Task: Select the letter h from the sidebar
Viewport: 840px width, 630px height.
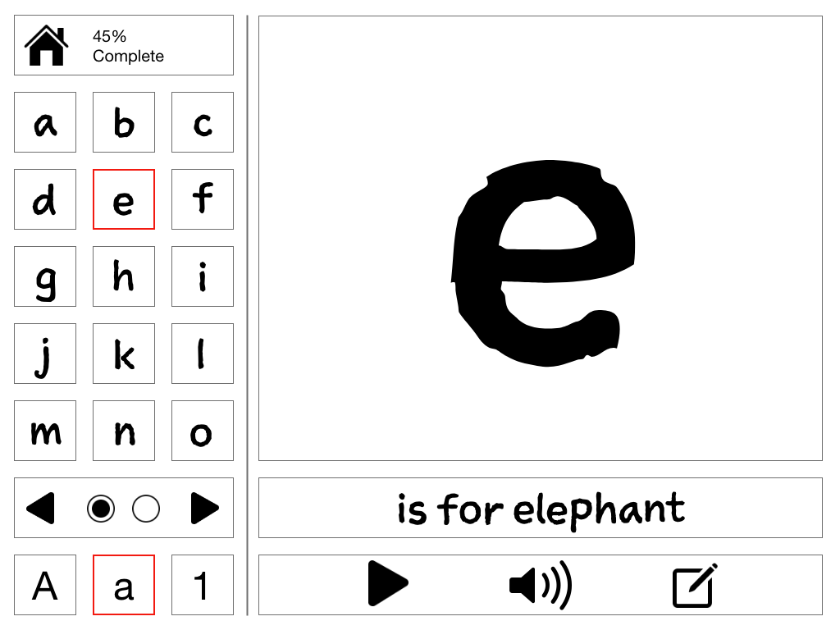Action: (124, 276)
